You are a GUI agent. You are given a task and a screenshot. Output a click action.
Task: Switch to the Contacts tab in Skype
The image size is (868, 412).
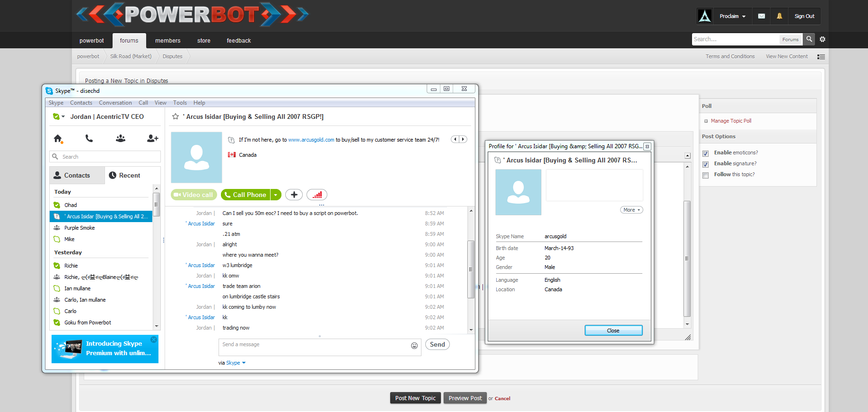[77, 175]
